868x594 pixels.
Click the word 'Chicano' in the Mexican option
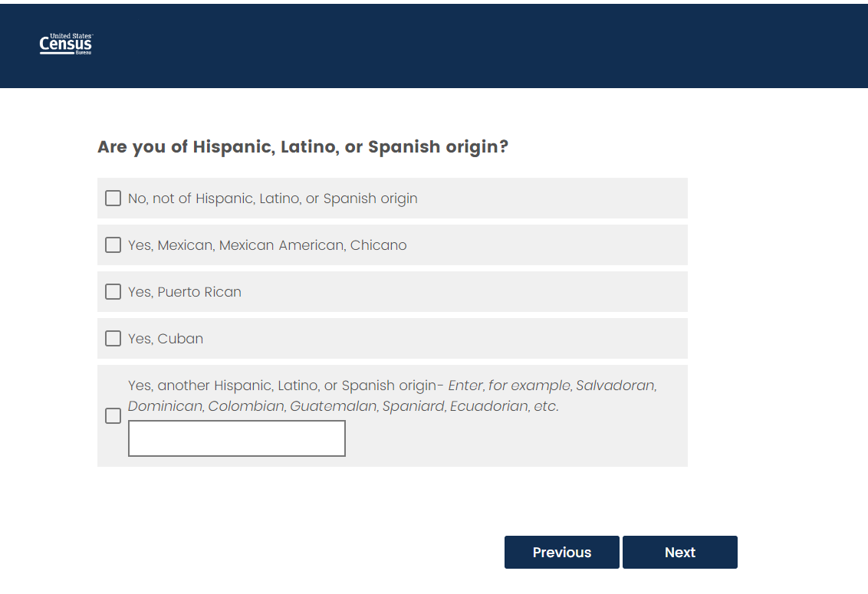tap(378, 245)
